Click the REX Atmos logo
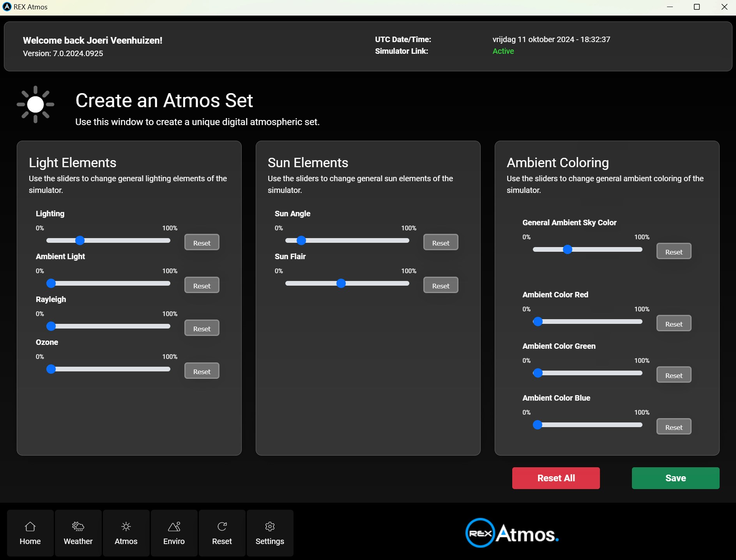This screenshot has width=736, height=560. [x=512, y=533]
